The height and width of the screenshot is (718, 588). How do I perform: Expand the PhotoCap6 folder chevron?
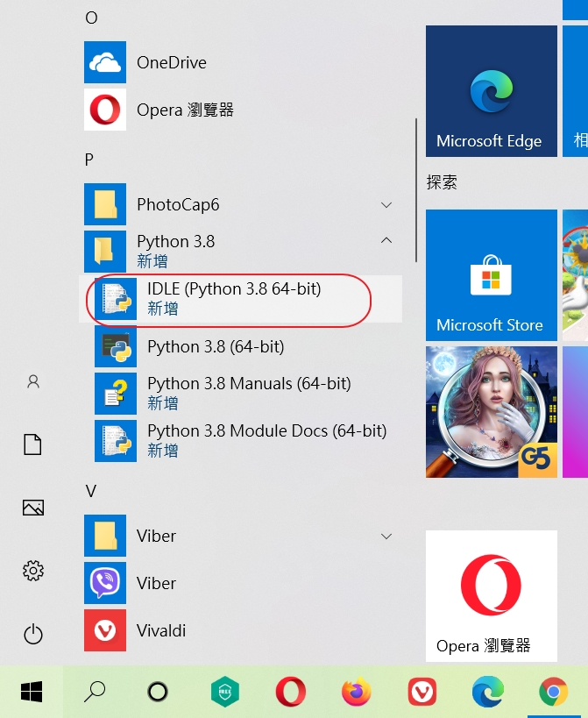click(386, 204)
